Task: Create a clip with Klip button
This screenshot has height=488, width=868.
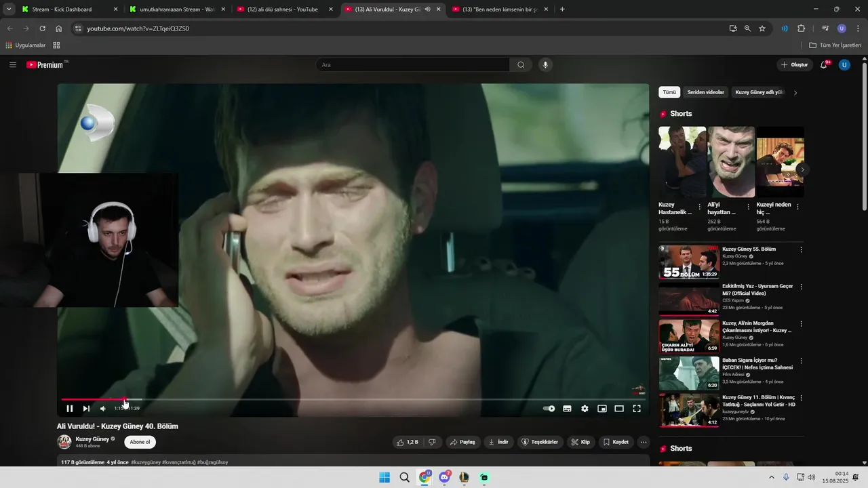Action: pyautogui.click(x=580, y=442)
